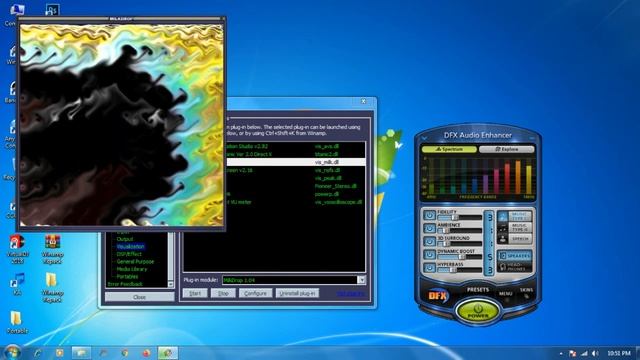Open the active green taskbar icon
This screenshot has width=640, height=360.
(x=168, y=353)
